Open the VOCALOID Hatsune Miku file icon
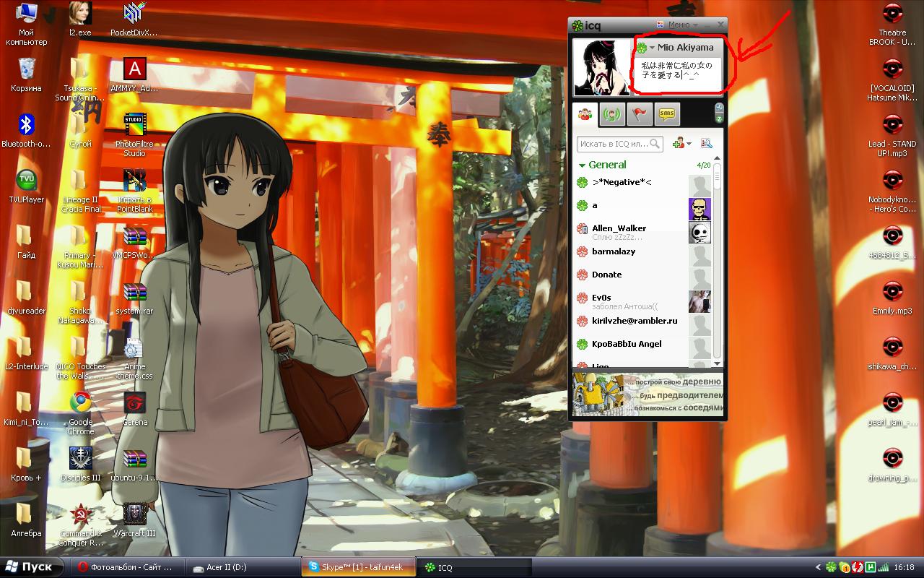 (892, 79)
